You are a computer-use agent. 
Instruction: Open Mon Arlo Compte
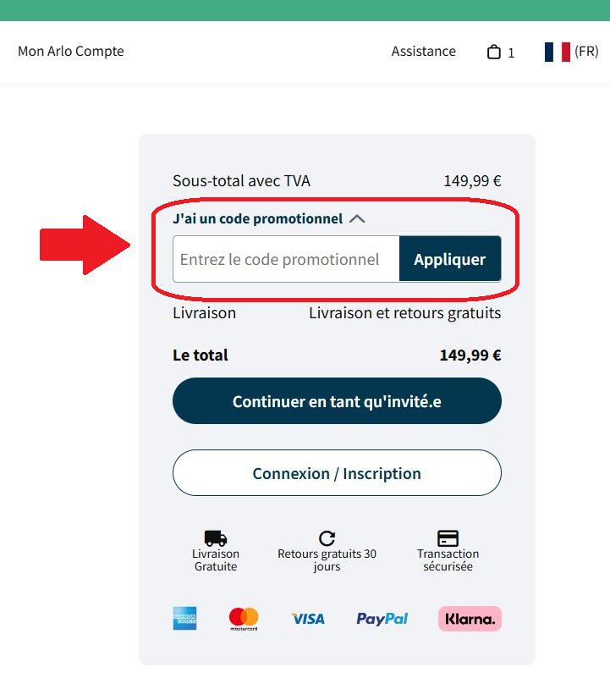click(71, 51)
